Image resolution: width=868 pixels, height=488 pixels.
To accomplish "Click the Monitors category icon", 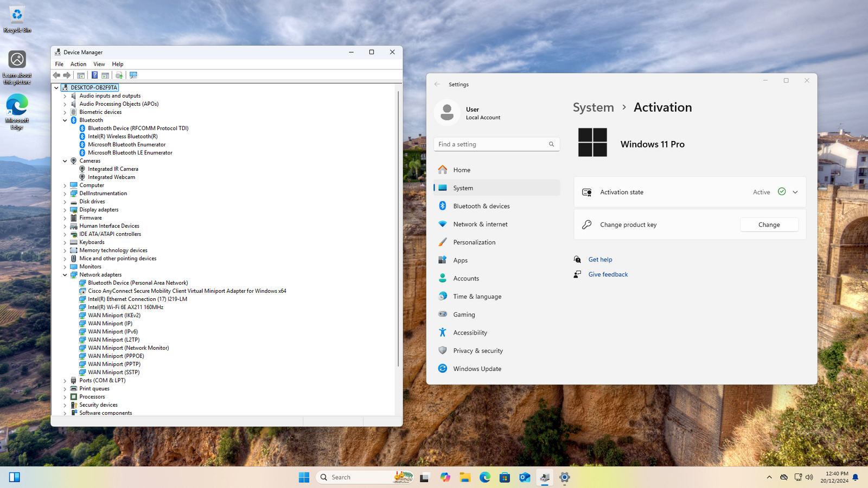I will pyautogui.click(x=74, y=267).
